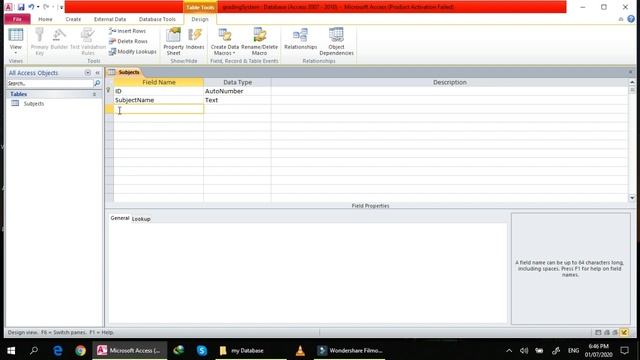Open Skype from taskbar
The image size is (640, 360).
click(202, 351)
